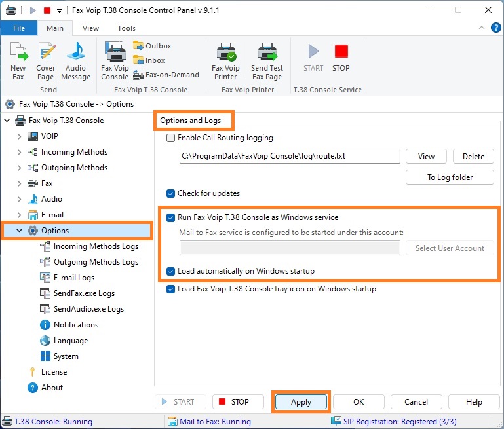The image size is (504, 429).
Task: Click the Delete log button
Action: tap(473, 157)
